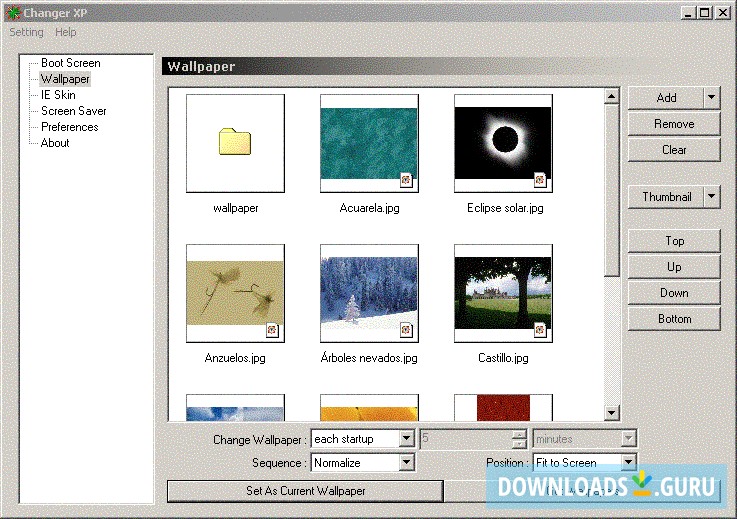The image size is (737, 519).
Task: Click the Up button
Action: pos(674,267)
